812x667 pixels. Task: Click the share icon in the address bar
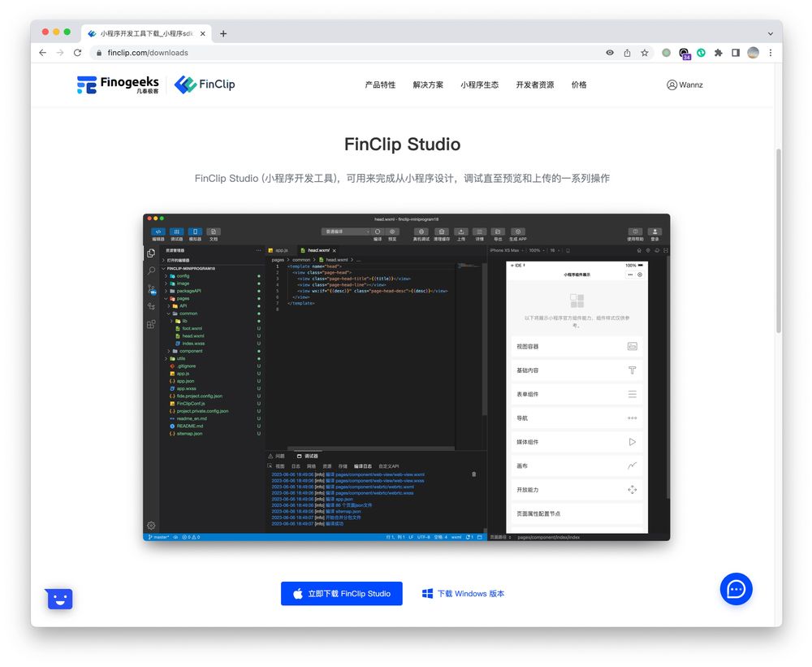point(627,53)
